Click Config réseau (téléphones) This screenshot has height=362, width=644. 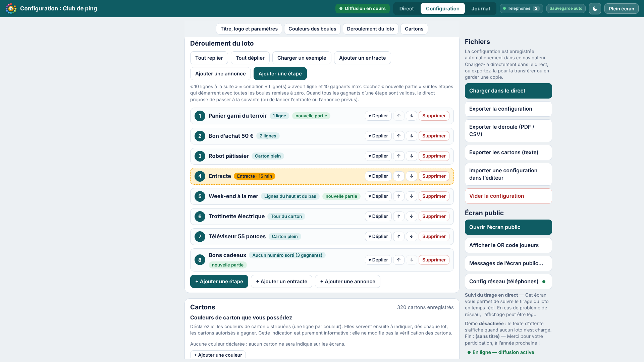(x=508, y=282)
